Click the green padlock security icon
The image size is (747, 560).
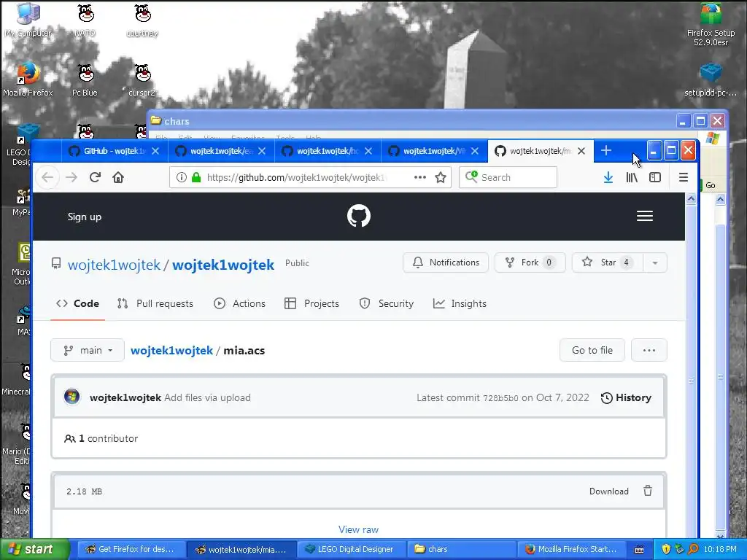point(196,178)
